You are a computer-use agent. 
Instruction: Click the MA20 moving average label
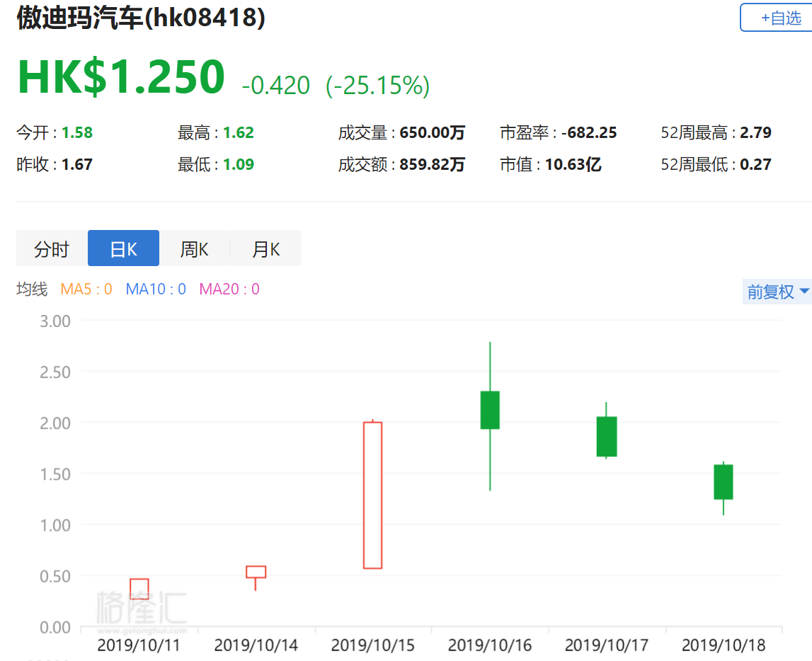click(x=229, y=289)
